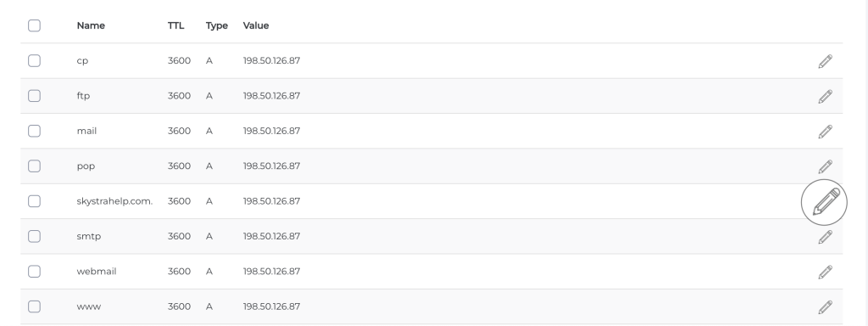Check the box for the cp record
The image size is (868, 326).
click(x=34, y=60)
